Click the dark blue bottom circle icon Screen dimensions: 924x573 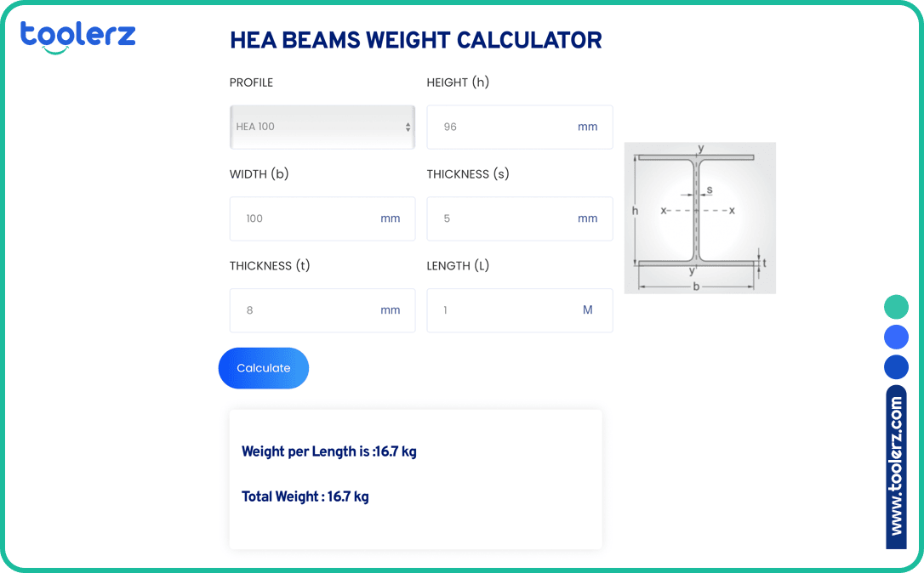[896, 366]
